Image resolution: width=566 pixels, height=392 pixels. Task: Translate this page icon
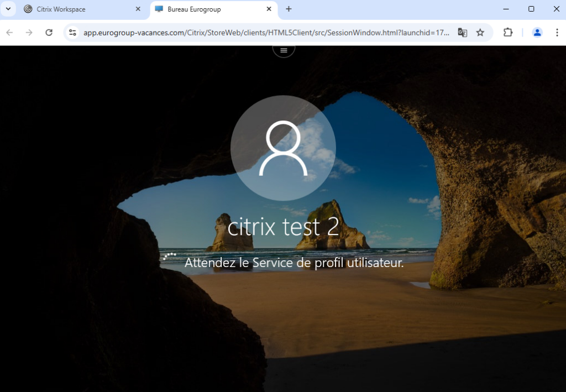click(x=463, y=33)
